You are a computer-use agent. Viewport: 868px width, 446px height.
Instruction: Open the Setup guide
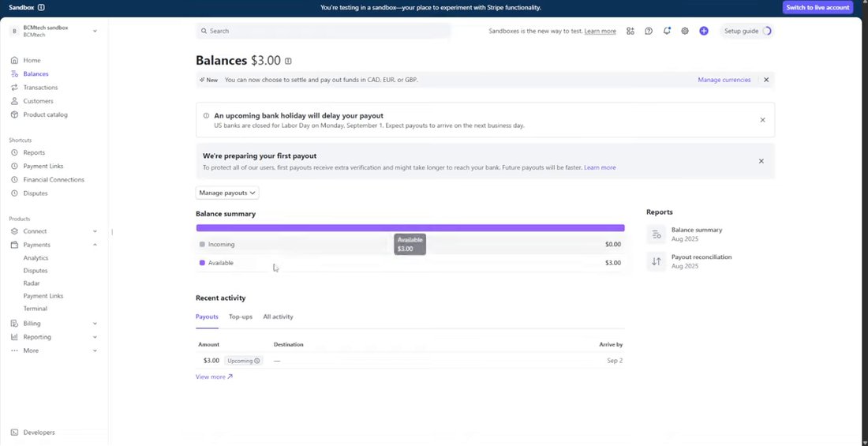(747, 31)
